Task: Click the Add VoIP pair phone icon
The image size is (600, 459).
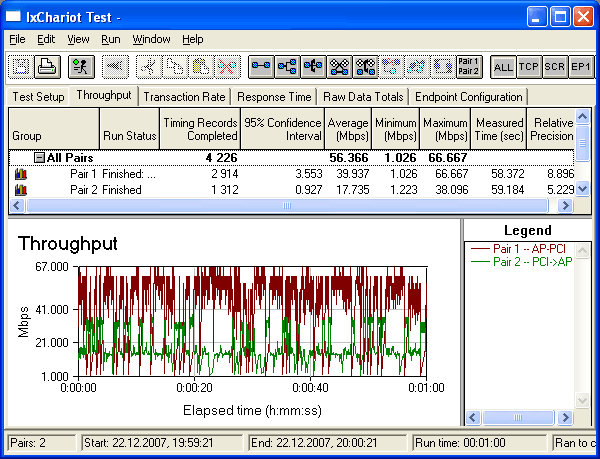Action: tap(313, 67)
